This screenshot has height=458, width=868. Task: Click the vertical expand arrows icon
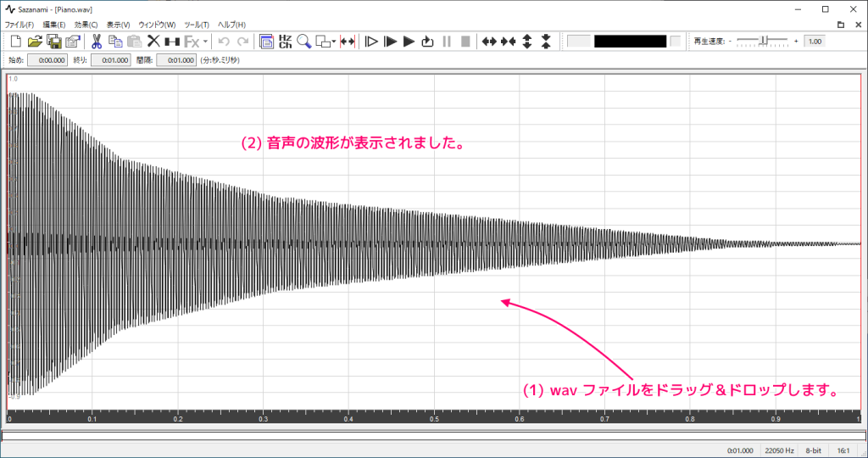pos(527,41)
